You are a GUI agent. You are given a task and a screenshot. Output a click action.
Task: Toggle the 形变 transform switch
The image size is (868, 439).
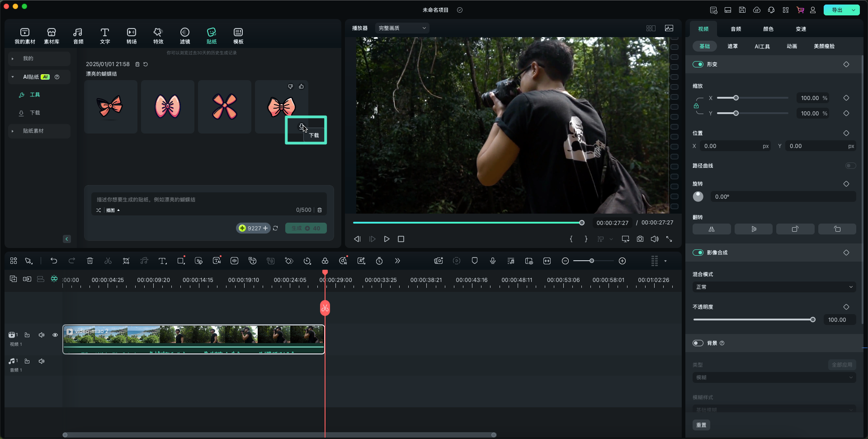coord(698,64)
